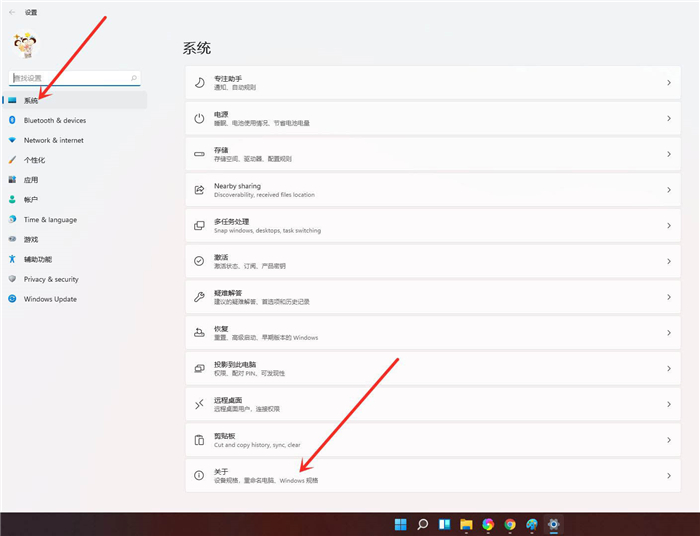Select 应用 in the sidebar menu
This screenshot has height=536, width=700.
click(x=31, y=180)
